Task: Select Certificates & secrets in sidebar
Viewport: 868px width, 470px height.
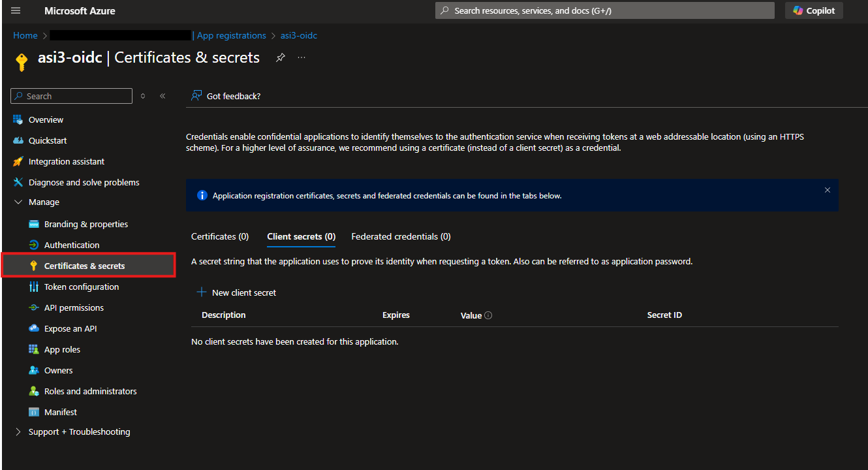Action: point(89,266)
